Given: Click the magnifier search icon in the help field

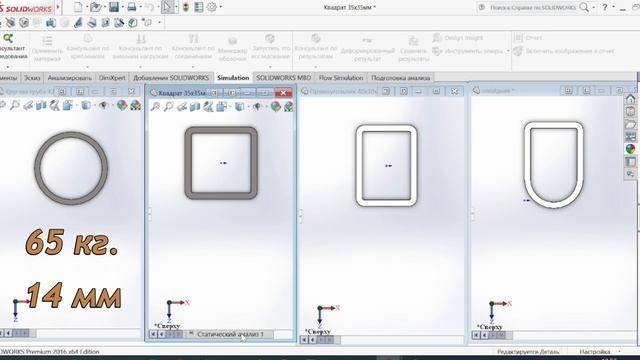Looking at the screenshot, I should 584,7.
